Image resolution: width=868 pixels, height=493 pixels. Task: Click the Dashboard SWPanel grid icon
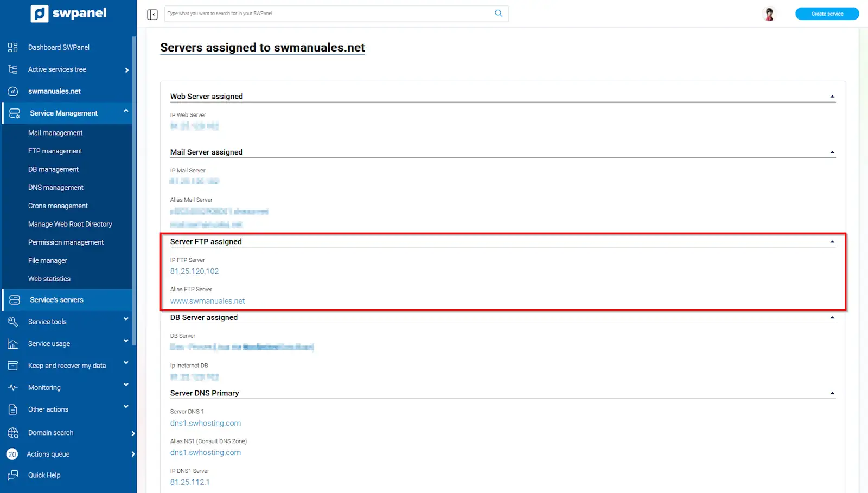(13, 47)
